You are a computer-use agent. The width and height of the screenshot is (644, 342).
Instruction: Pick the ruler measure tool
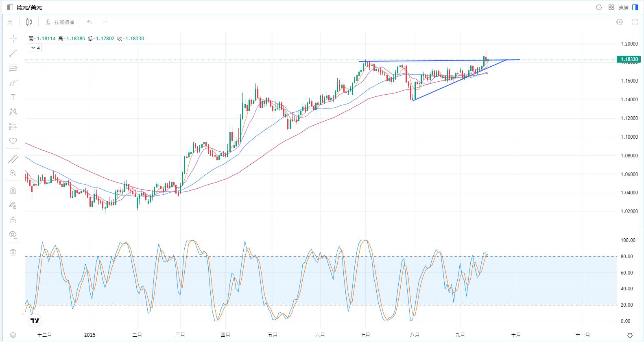(13, 159)
